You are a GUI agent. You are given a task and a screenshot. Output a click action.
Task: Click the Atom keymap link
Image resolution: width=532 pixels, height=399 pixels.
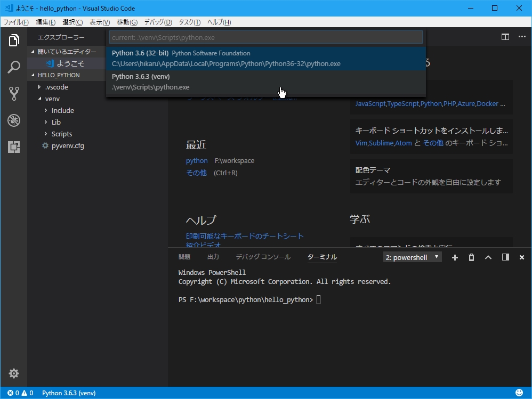404,143
